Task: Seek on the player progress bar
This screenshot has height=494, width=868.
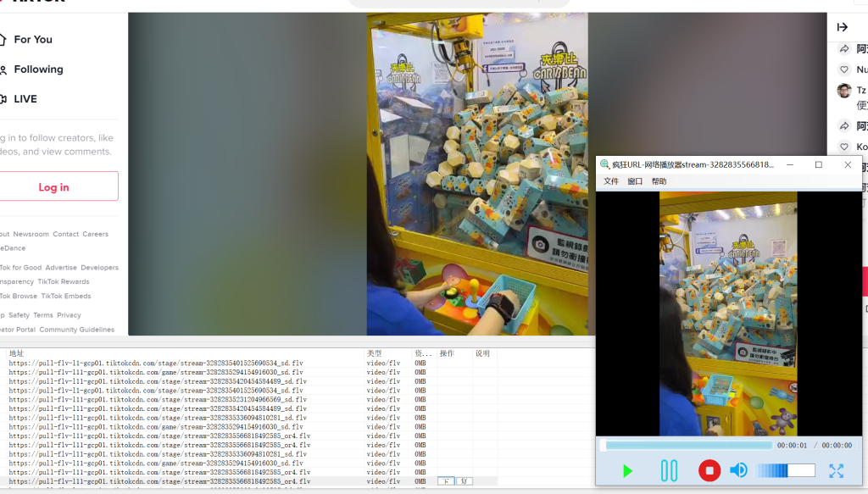Action: (x=687, y=445)
